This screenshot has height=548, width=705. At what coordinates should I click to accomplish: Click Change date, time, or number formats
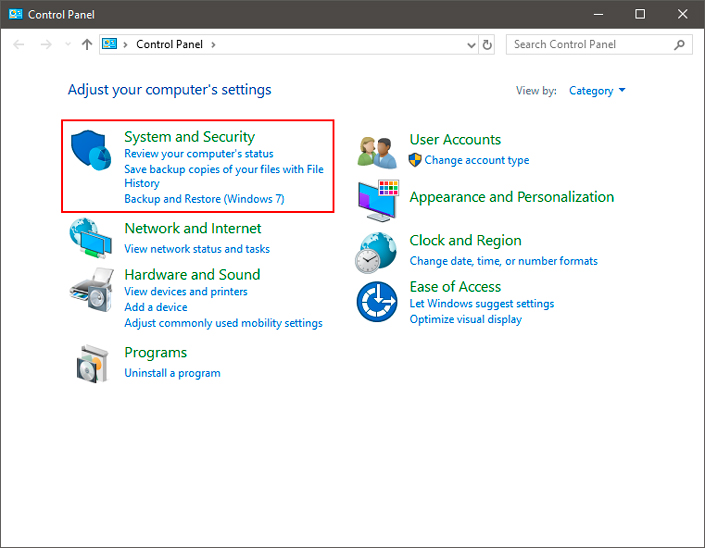click(x=504, y=261)
